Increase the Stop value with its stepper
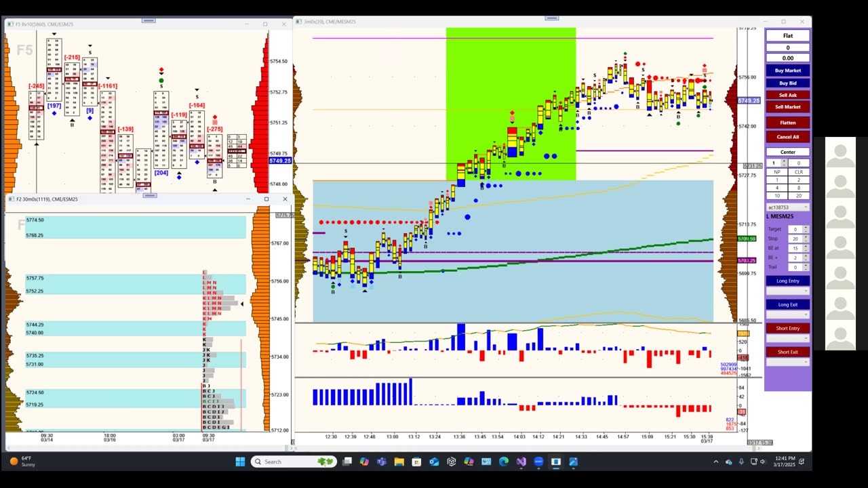This screenshot has width=868, height=488. pyautogui.click(x=806, y=237)
